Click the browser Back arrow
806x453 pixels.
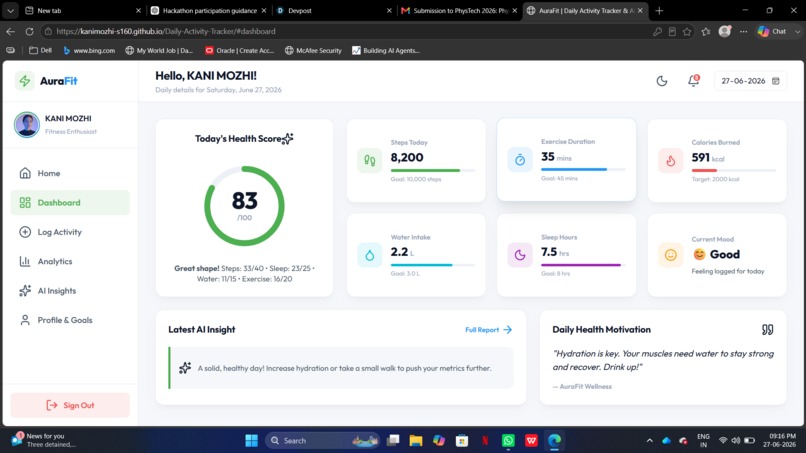tap(10, 31)
